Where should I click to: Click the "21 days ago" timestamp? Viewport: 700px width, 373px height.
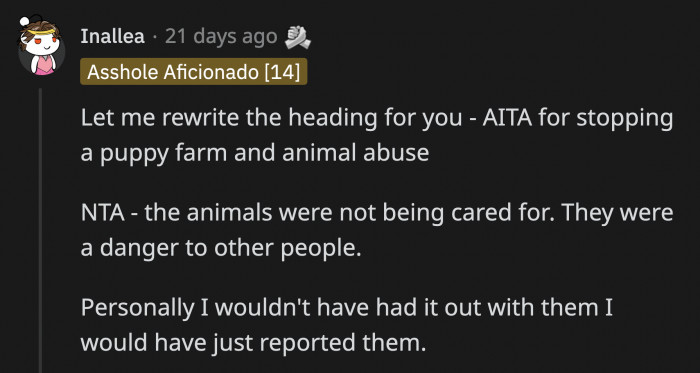point(221,37)
